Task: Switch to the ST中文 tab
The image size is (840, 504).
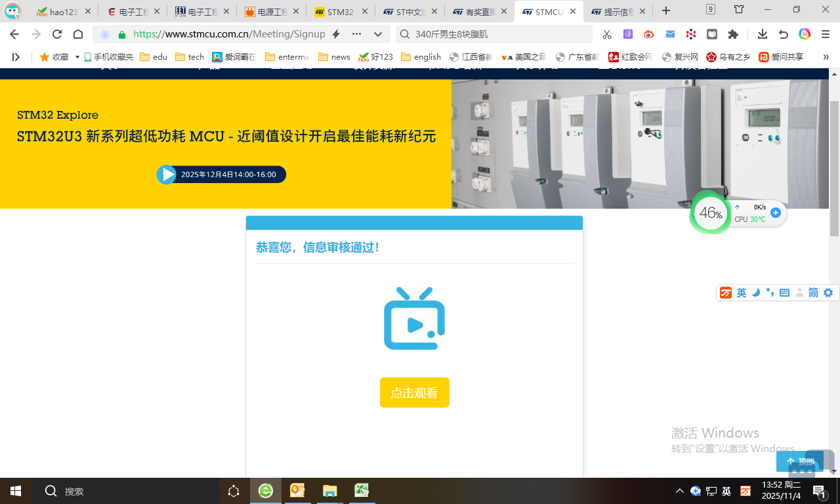Action: tap(409, 12)
